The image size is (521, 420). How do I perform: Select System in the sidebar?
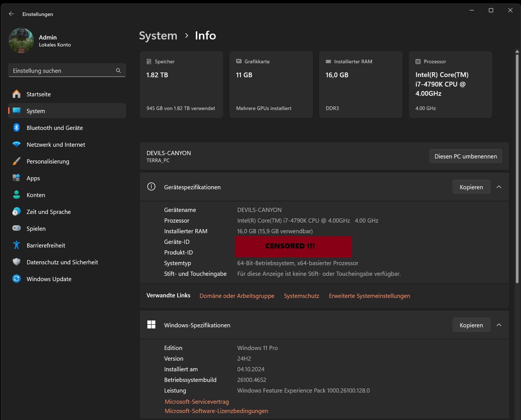(x=67, y=111)
